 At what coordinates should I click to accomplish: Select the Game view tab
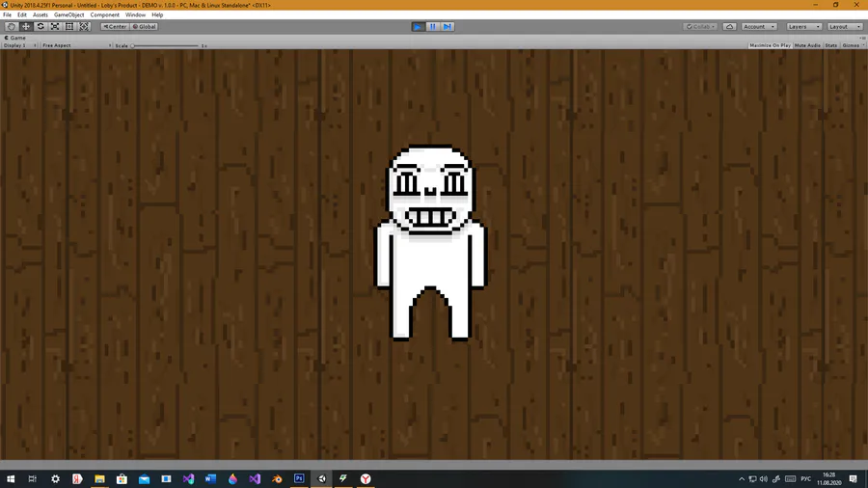(14, 38)
